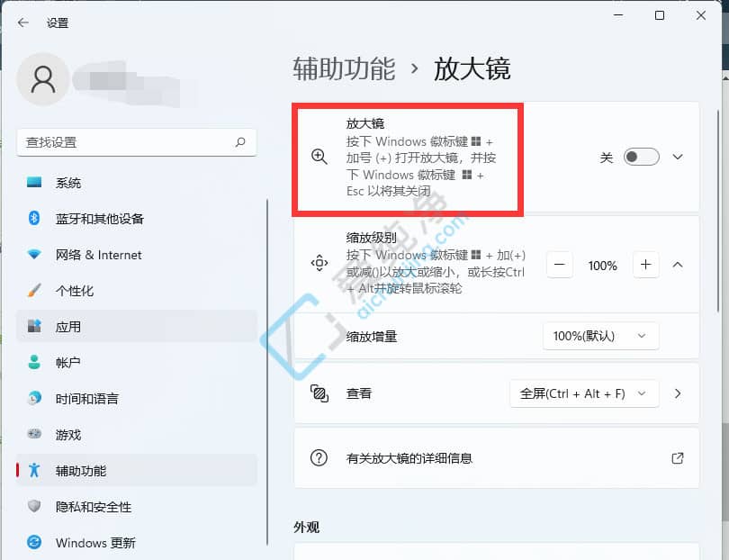This screenshot has width=729, height=560.
Task: Expand the 放大镜 options chevron
Action: point(678,157)
